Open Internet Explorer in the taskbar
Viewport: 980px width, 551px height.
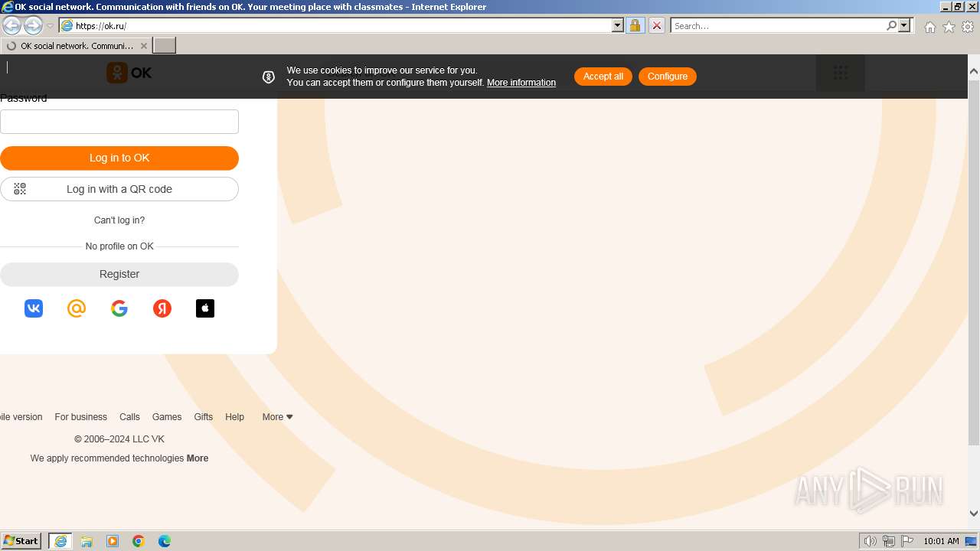(x=60, y=541)
